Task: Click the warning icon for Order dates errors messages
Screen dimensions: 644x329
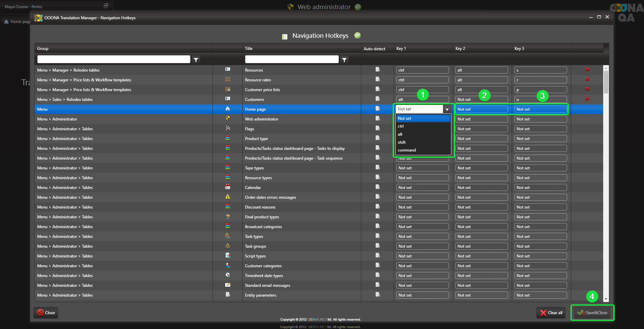Action: [228, 197]
